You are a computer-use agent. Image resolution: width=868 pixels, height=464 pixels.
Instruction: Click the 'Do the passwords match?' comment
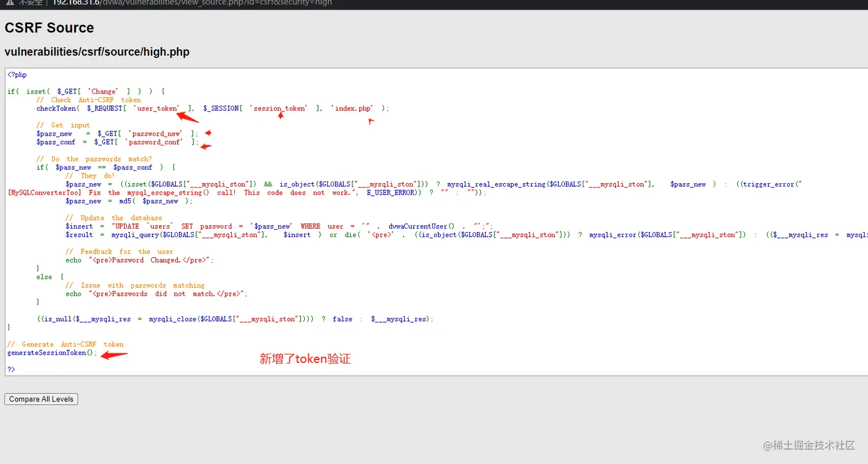(x=94, y=159)
